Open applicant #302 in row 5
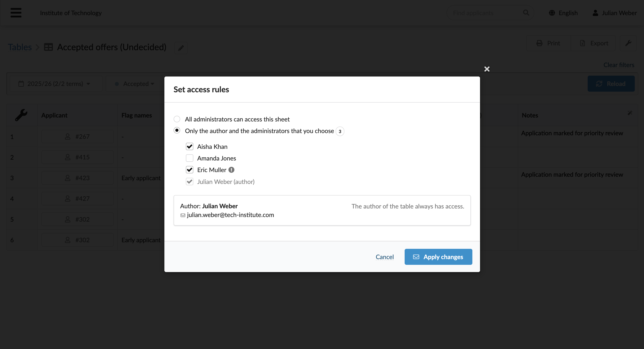644x349 pixels. click(77, 219)
